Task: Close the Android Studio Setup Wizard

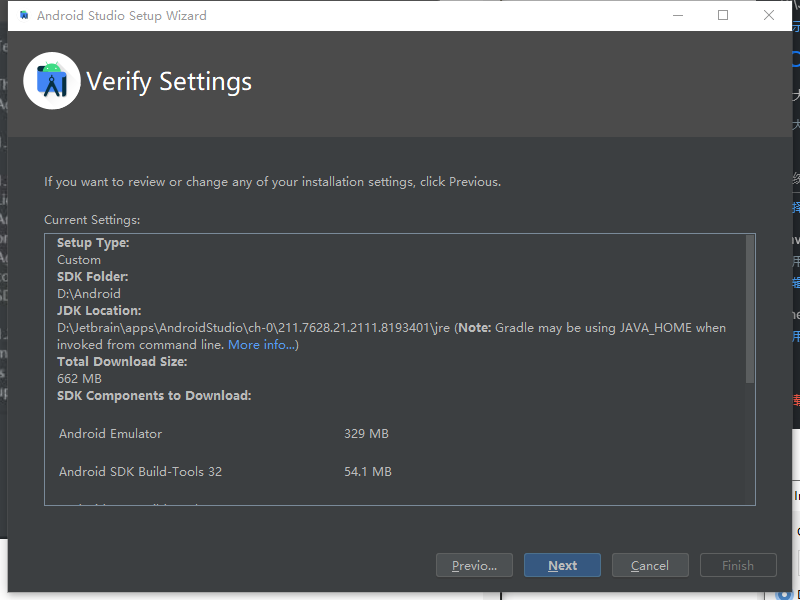Action: coord(769,16)
